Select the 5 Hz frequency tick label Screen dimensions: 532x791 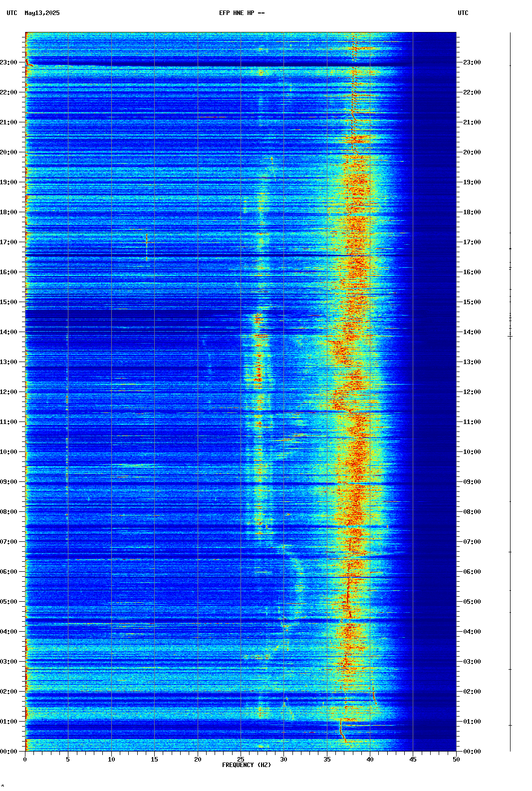(x=68, y=760)
